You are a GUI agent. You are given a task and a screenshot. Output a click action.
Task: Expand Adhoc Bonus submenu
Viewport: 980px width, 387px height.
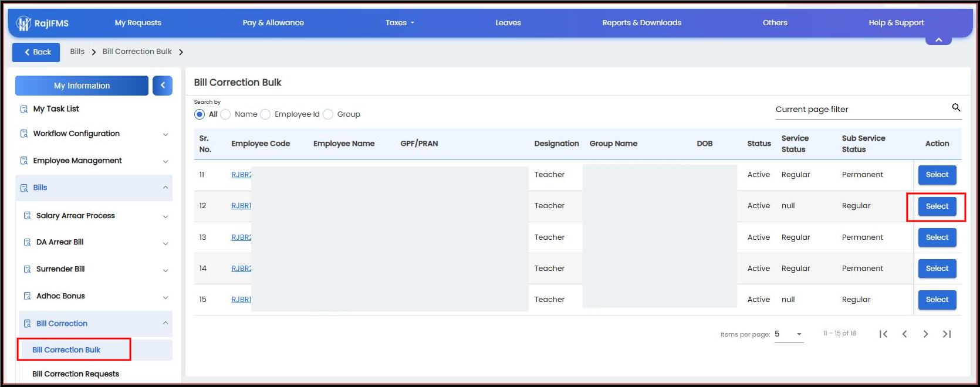[x=165, y=297]
